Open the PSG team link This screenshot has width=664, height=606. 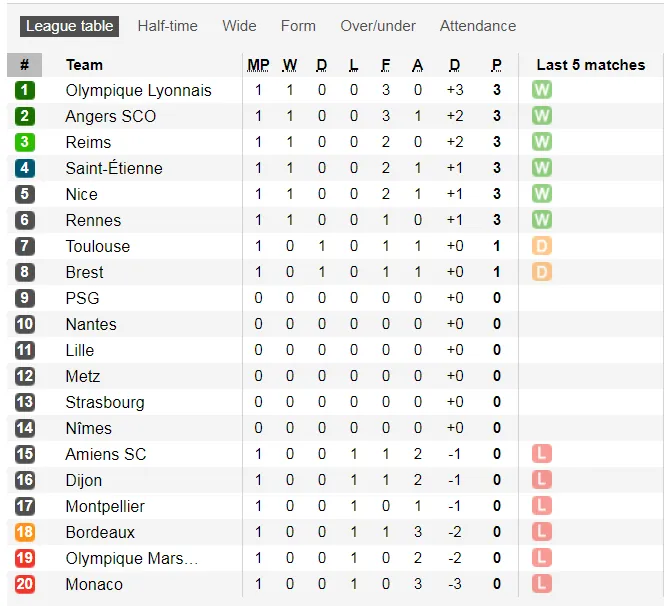[82, 298]
